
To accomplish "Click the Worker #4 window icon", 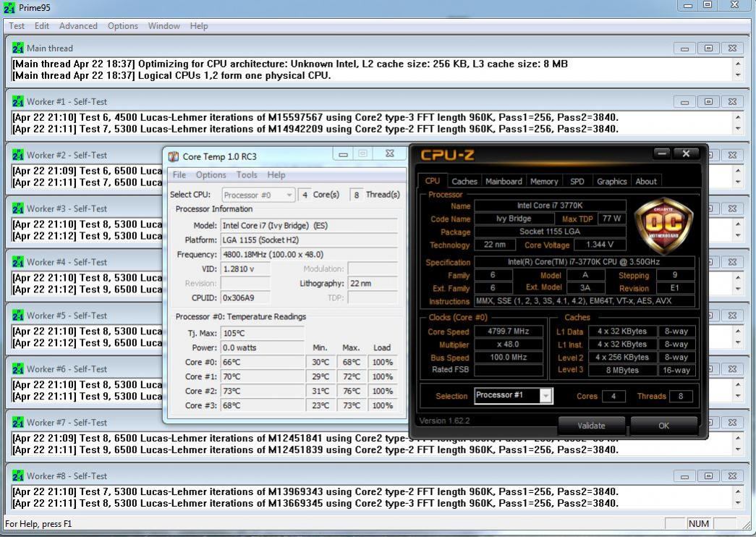I will pyautogui.click(x=18, y=262).
